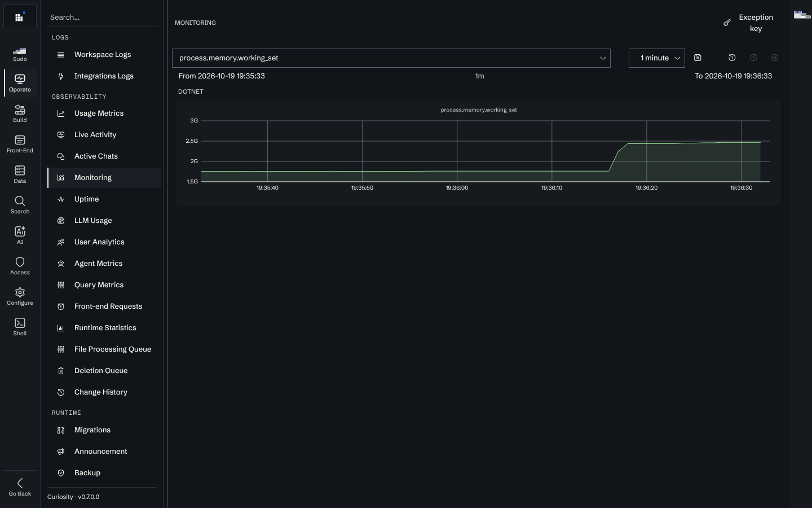Image resolution: width=812 pixels, height=508 pixels.
Task: Open Workspace Logs
Action: coord(104,55)
